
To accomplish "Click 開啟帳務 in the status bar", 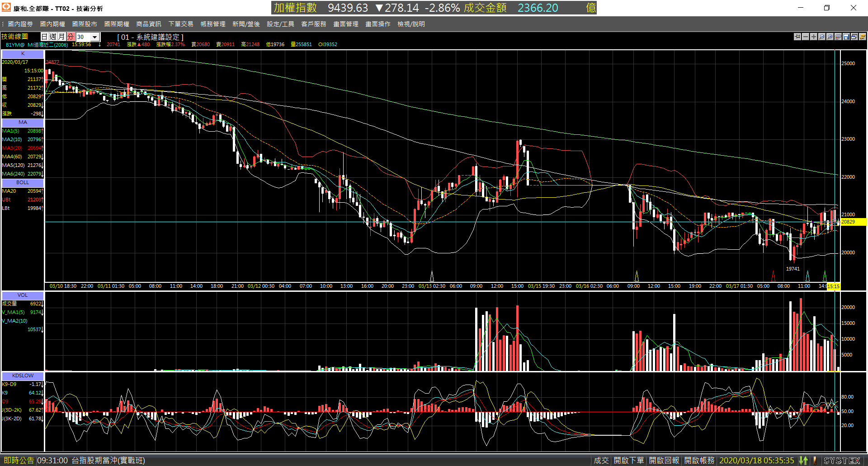I will 699,461.
